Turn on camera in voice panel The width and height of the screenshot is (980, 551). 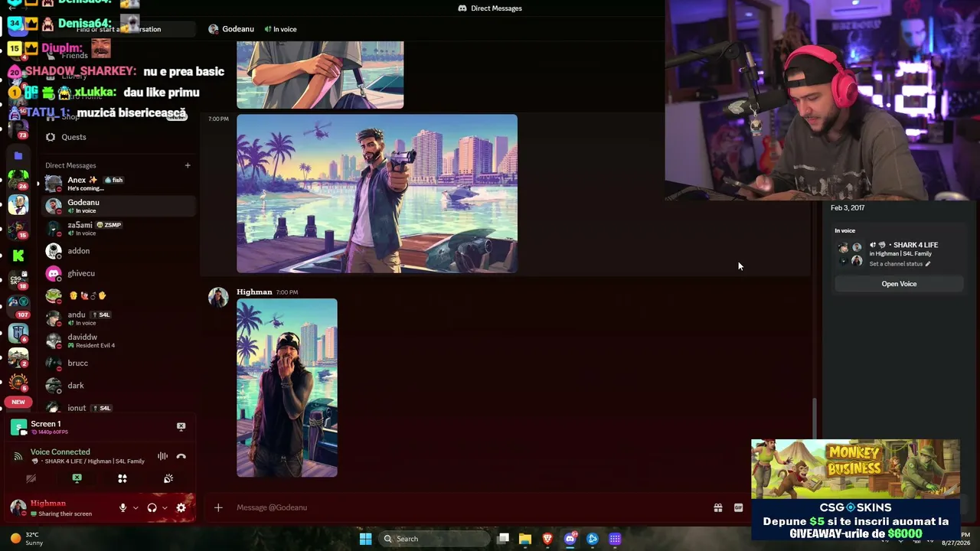click(31, 478)
